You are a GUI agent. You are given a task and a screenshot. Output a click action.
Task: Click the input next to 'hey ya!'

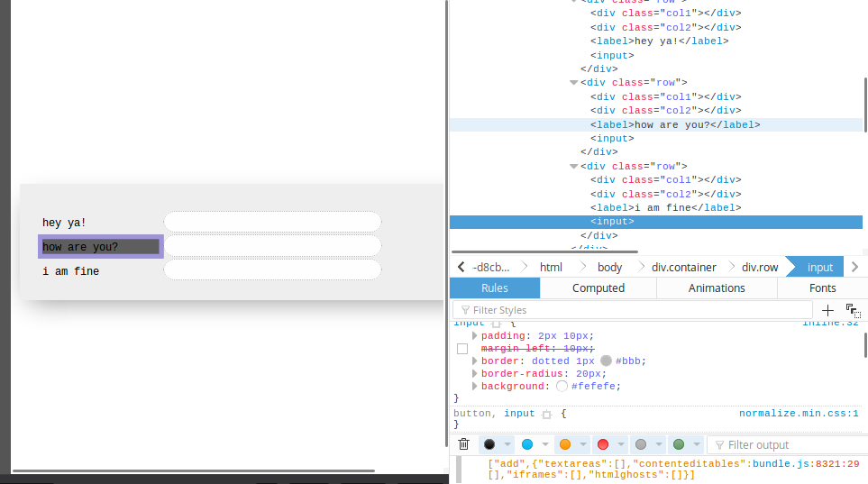[272, 222]
